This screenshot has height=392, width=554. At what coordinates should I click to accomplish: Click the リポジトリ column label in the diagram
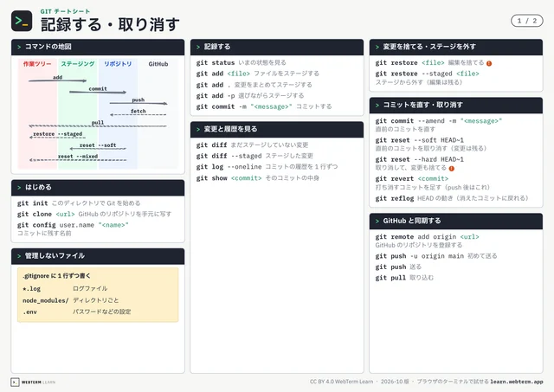[118, 64]
